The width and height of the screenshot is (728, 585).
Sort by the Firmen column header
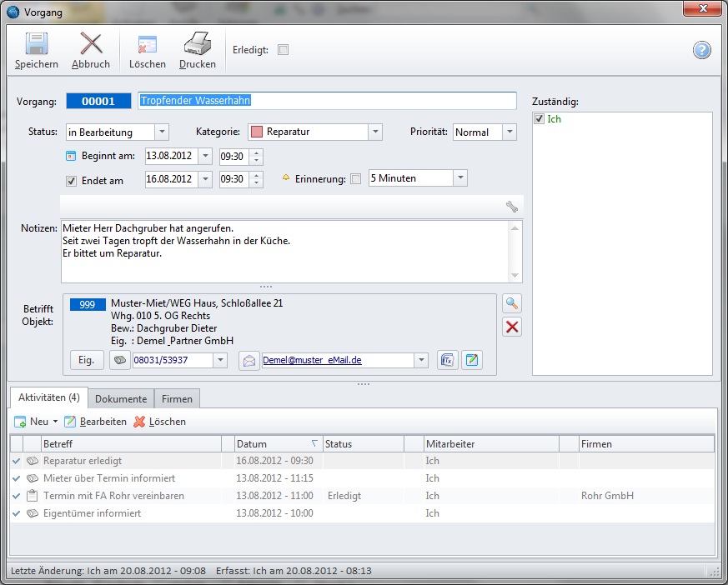click(646, 444)
